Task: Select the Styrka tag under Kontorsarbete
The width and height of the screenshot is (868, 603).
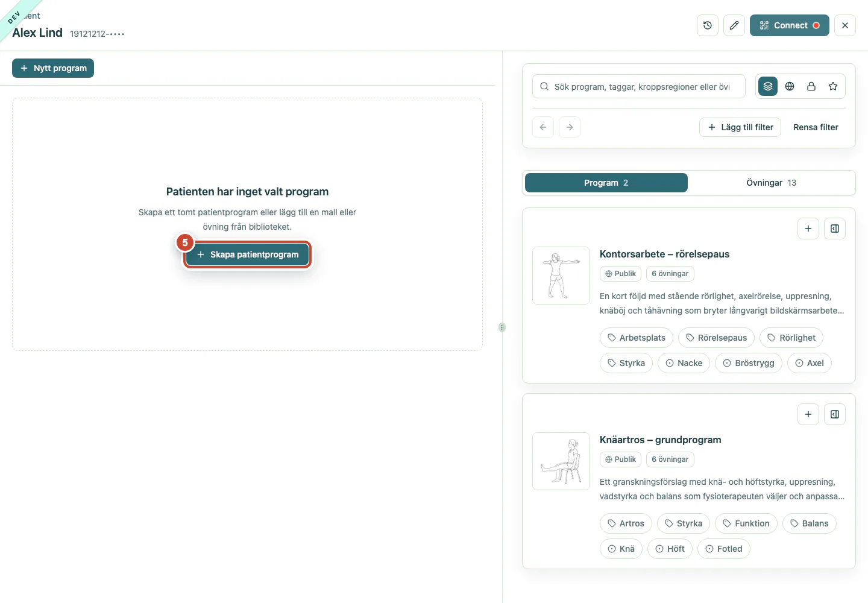Action: 626,363
